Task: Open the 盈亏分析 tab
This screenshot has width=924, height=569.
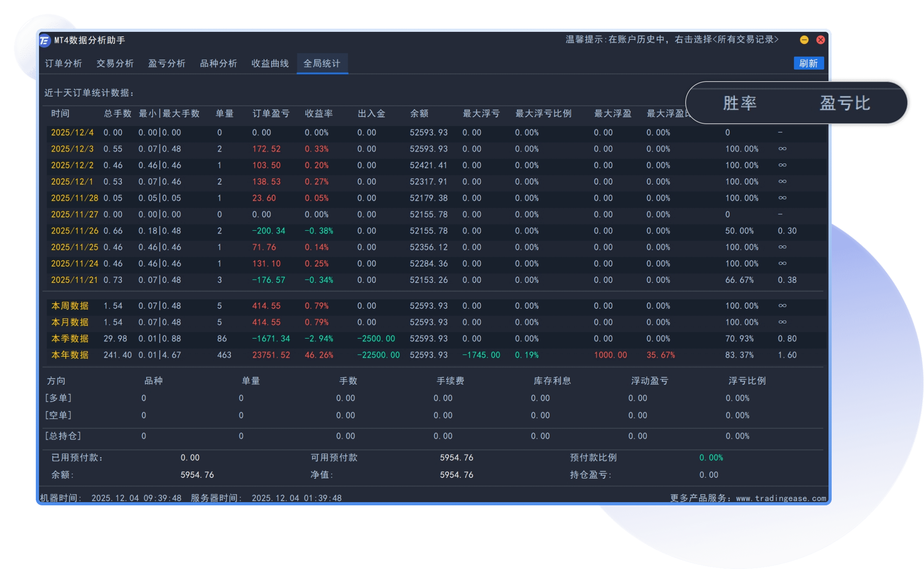Action: 167,64
